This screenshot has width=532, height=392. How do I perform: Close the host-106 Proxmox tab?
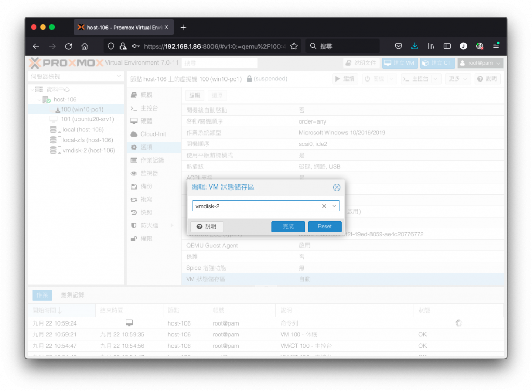166,27
